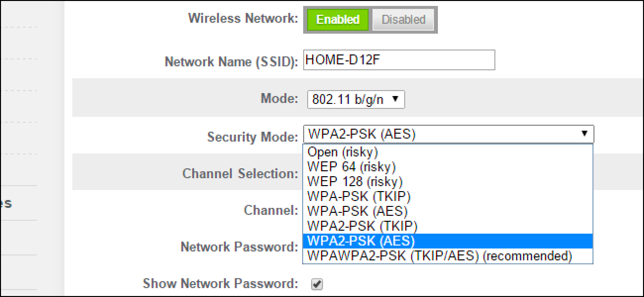Screen dimensions: 644x297
Task: Disable the Wireless Network
Action: pyautogui.click(x=403, y=20)
